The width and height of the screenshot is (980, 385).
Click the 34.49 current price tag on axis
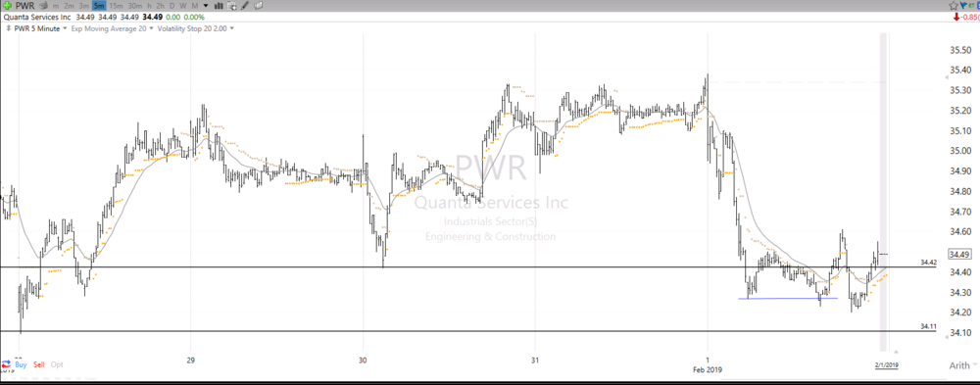tap(958, 255)
